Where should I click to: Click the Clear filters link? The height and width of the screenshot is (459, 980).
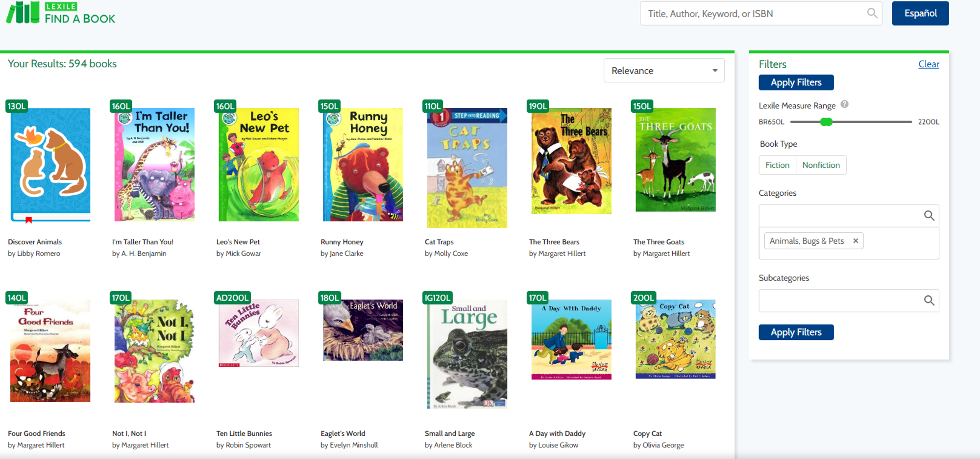point(929,64)
